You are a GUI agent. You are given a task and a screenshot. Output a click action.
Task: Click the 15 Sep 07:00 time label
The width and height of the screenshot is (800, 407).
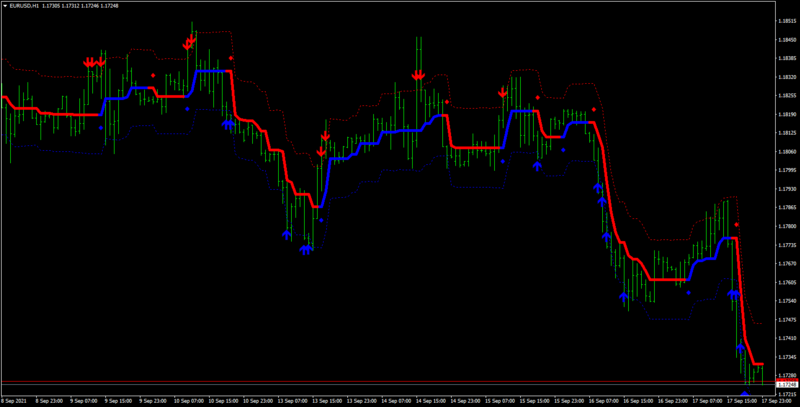click(x=501, y=401)
